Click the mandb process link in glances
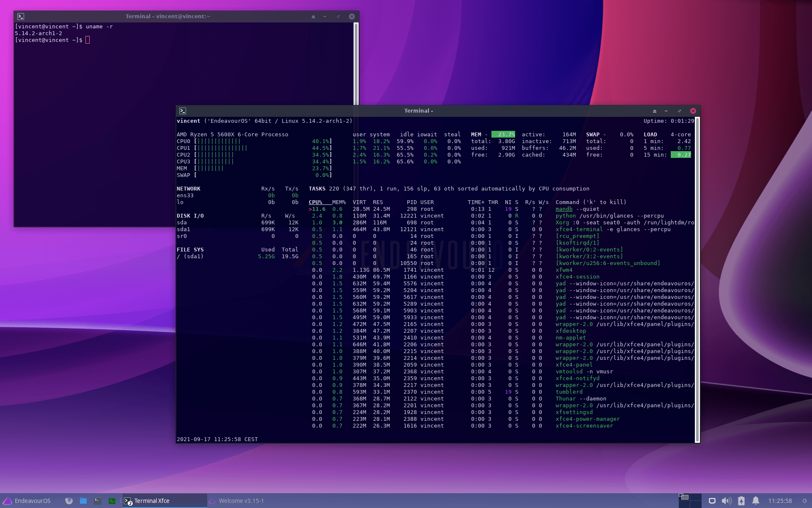The image size is (812, 508). tap(563, 209)
